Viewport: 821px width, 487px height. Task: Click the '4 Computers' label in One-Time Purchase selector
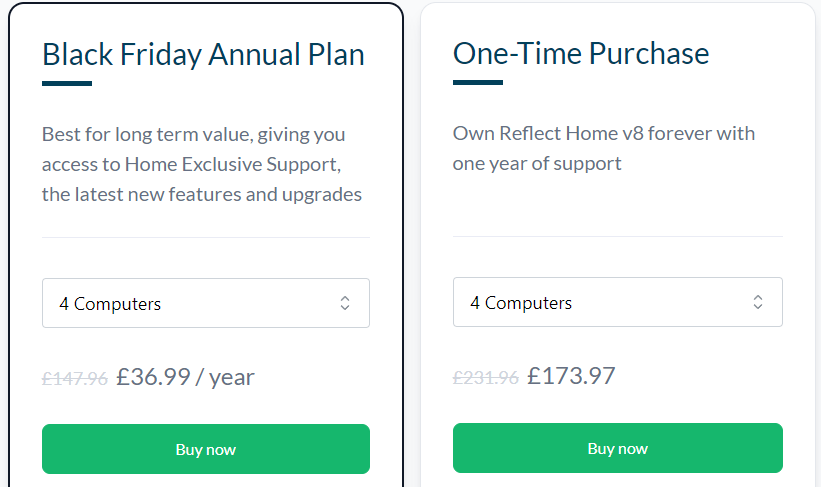[x=521, y=303]
